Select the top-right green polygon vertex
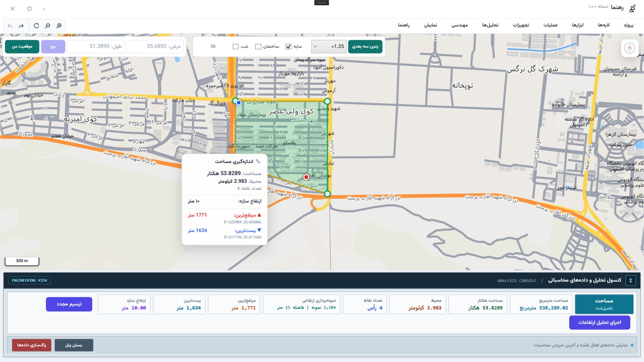This screenshot has width=644, height=362. coord(327,101)
